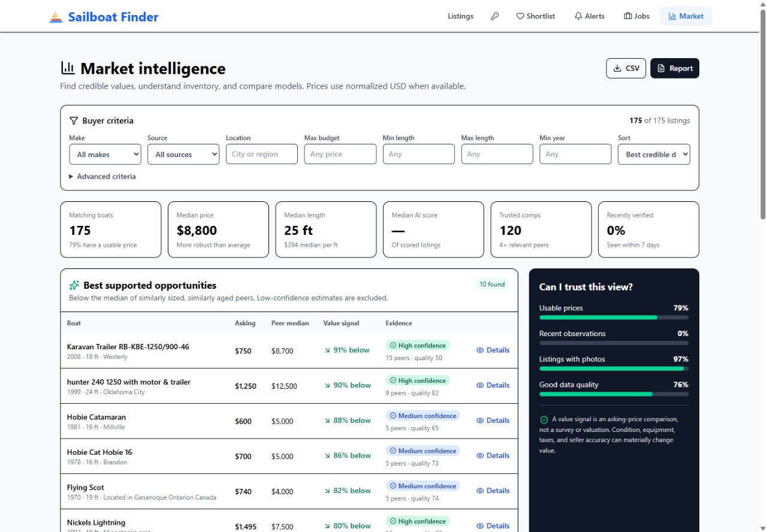The height and width of the screenshot is (532, 767).
Task: Click the sailboat logo icon
Action: (56, 17)
